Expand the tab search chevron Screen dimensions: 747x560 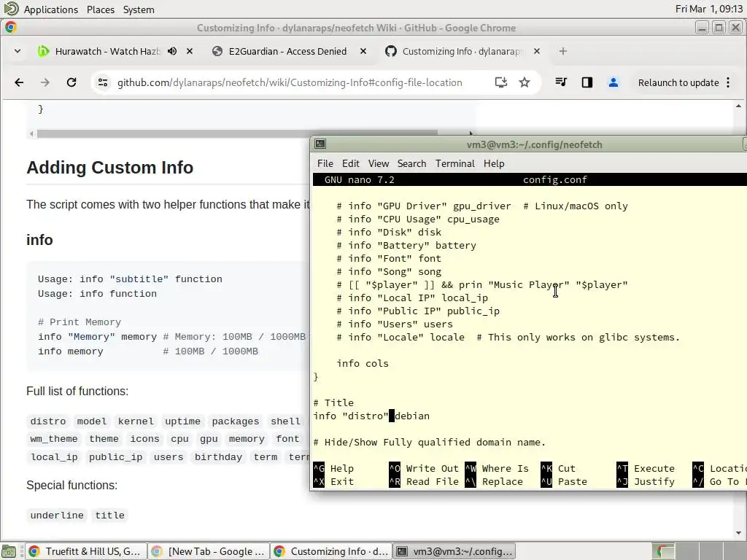point(18,51)
